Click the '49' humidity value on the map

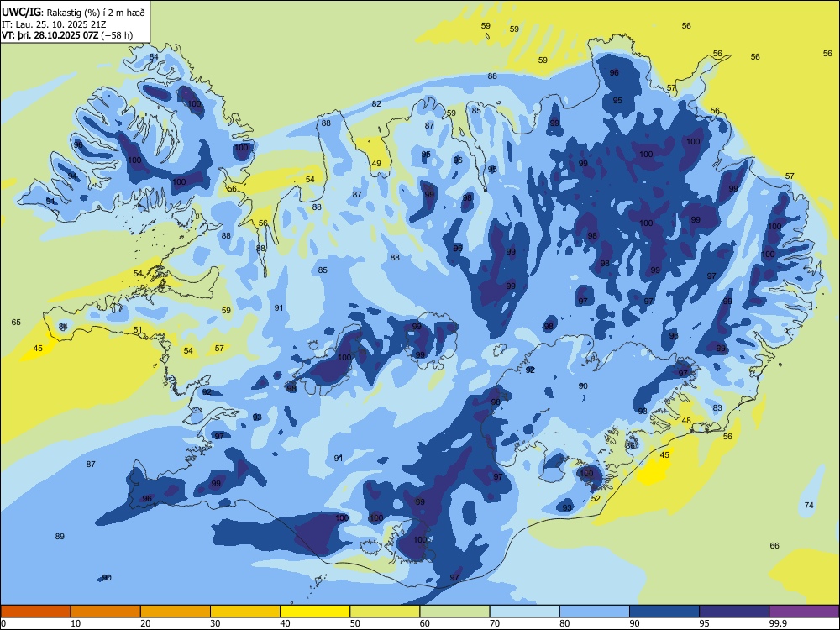click(376, 164)
